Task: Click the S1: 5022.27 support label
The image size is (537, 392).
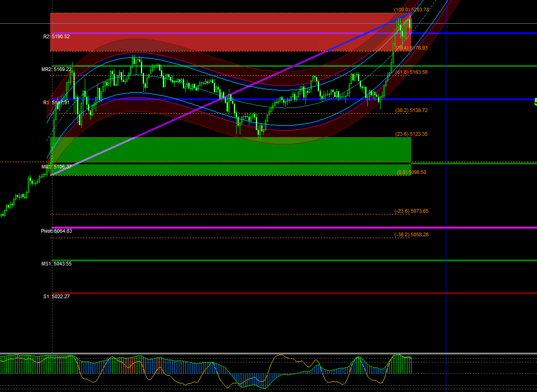Action: (57, 296)
